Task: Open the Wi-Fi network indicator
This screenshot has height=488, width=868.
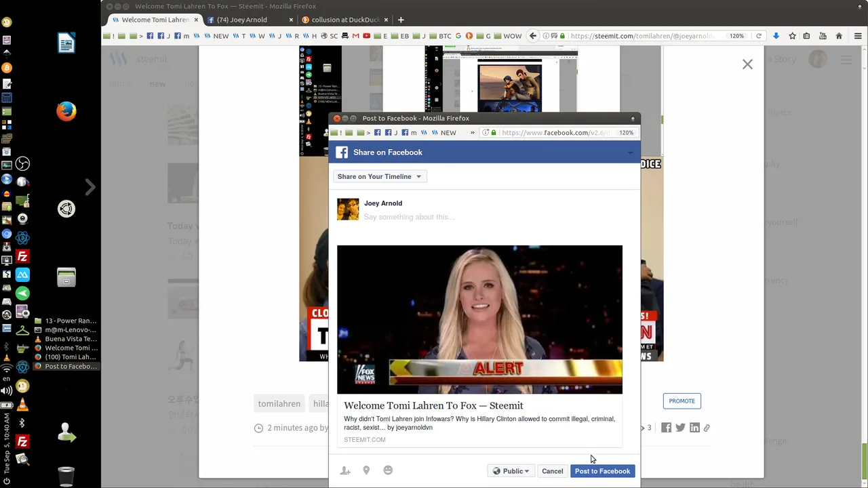Action: [x=7, y=368]
